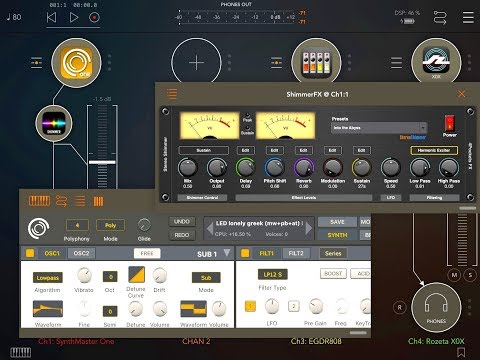Show keyboard in SynthMaster window toolbar
Screen dimensions: 480x360
pyautogui.click(x=39, y=201)
